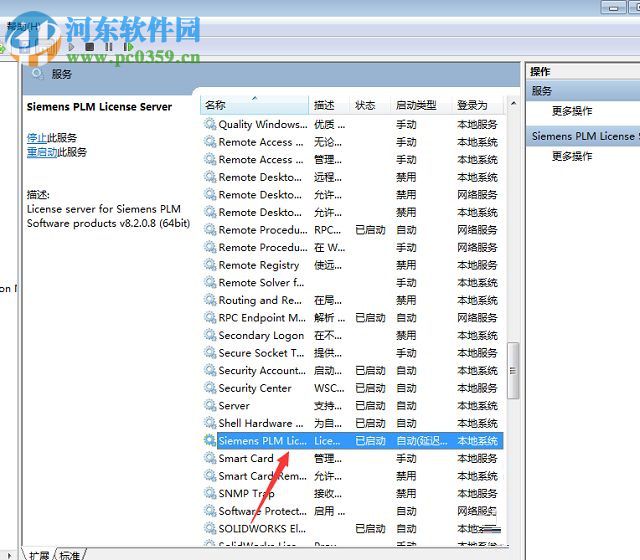This screenshot has height=560, width=640.
Task: Click Lice... description of Siemens PLM row
Action: tap(327, 440)
